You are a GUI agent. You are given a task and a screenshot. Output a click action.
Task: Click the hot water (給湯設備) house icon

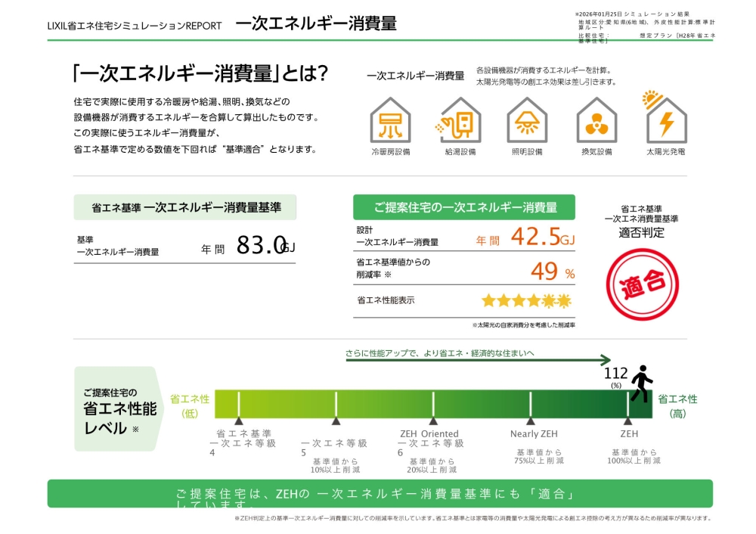point(460,121)
